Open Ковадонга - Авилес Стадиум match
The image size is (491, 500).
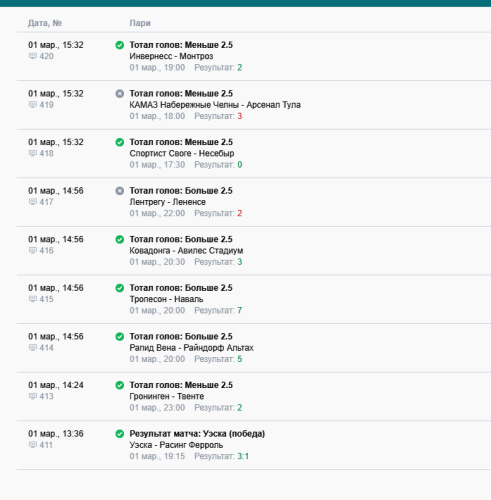[186, 251]
